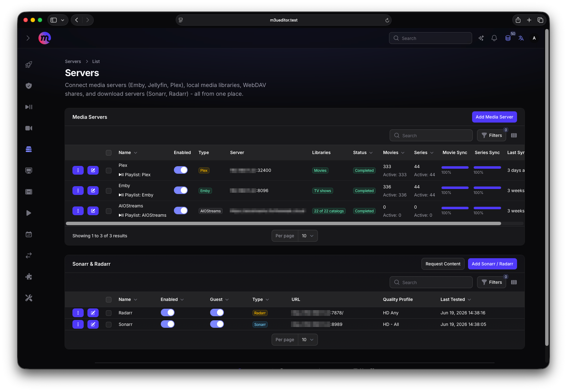The height and width of the screenshot is (392, 567).
Task: Open the puzzle piece plugins icon
Action: point(29,277)
